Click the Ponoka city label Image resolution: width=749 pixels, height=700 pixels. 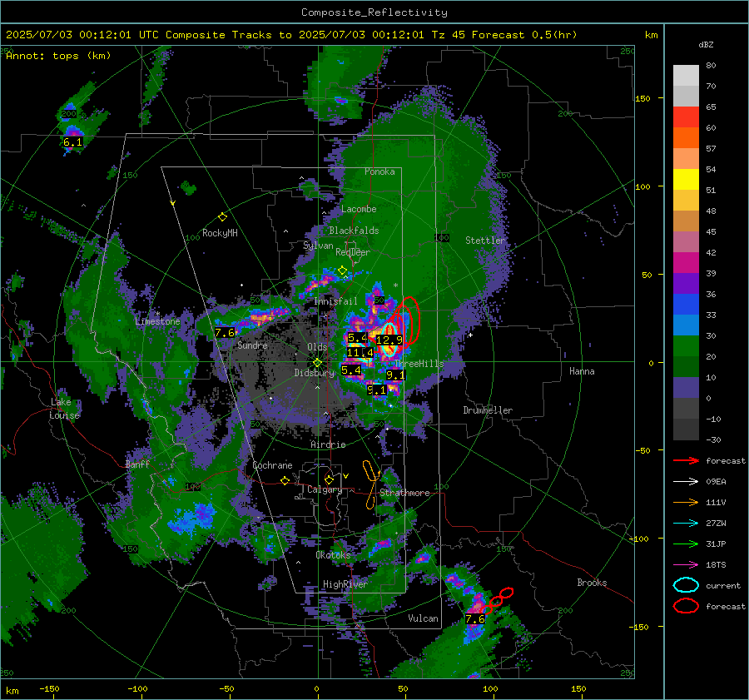[x=379, y=171]
